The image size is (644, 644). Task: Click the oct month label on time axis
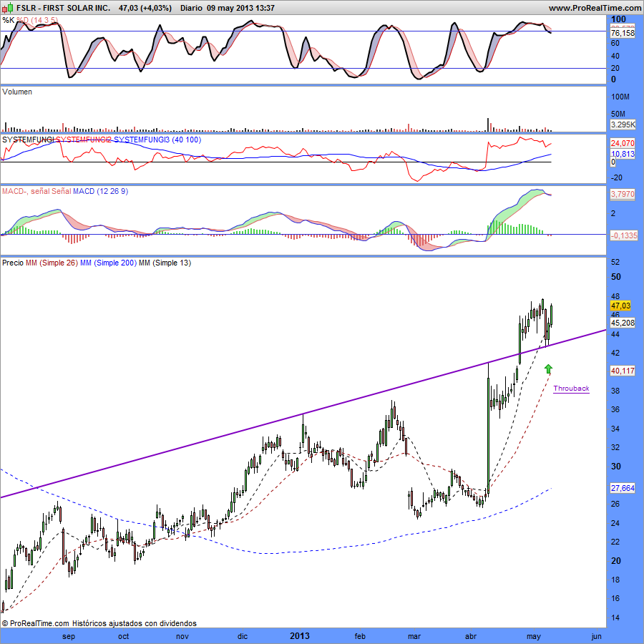coord(123,636)
